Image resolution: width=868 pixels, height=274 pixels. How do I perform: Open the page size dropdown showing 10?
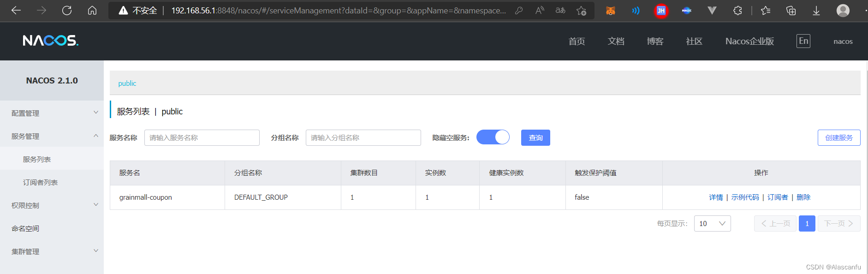(712, 223)
